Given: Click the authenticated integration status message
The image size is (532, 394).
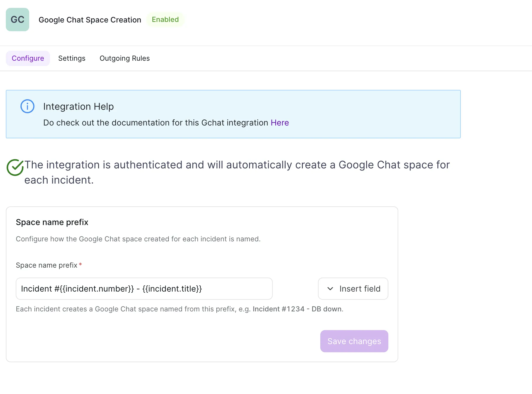Looking at the screenshot, I should 237,172.
